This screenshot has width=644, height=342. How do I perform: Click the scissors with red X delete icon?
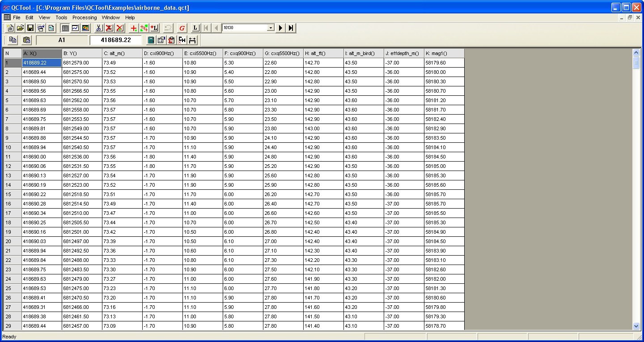click(109, 28)
